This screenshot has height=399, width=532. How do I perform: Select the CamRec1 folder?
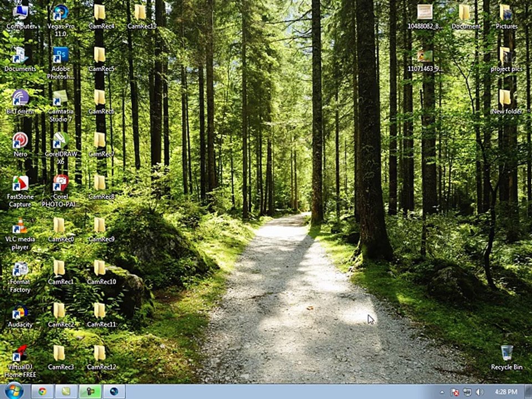pyautogui.click(x=61, y=273)
